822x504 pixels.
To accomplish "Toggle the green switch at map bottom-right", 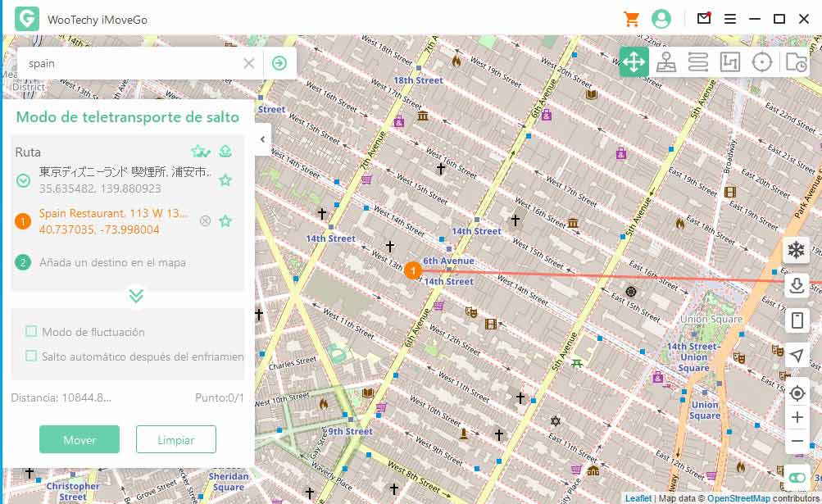I will 796,477.
